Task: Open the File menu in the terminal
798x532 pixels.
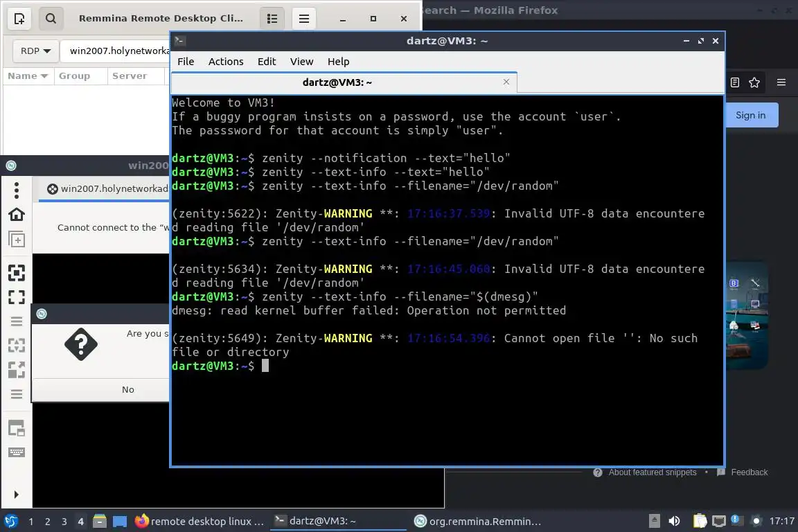Action: [186, 62]
